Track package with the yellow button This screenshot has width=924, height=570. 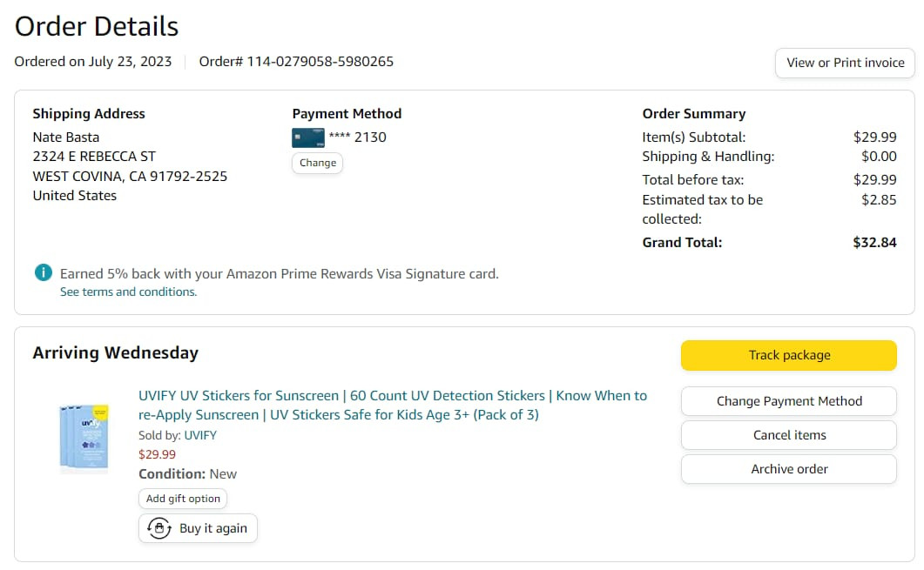(788, 355)
